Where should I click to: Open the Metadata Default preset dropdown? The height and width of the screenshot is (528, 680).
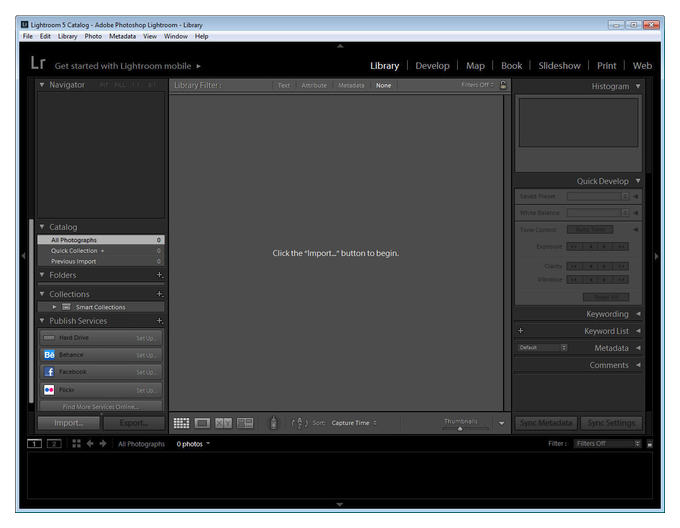(543, 348)
